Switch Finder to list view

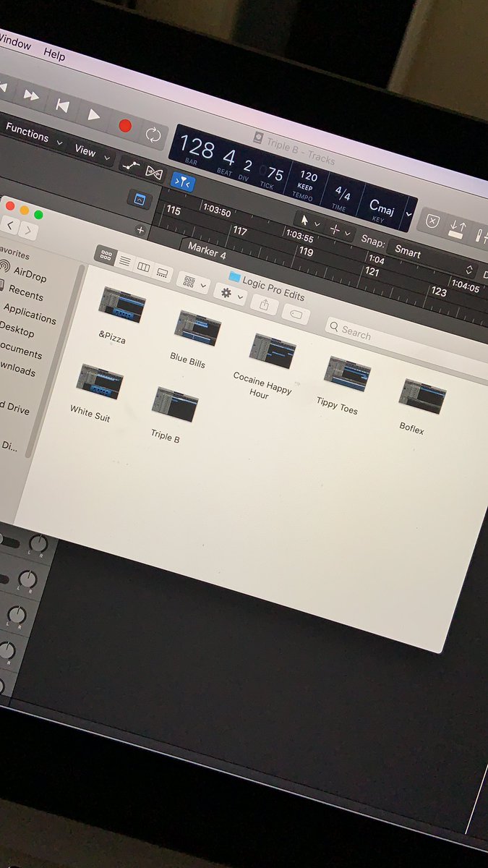pos(125,260)
